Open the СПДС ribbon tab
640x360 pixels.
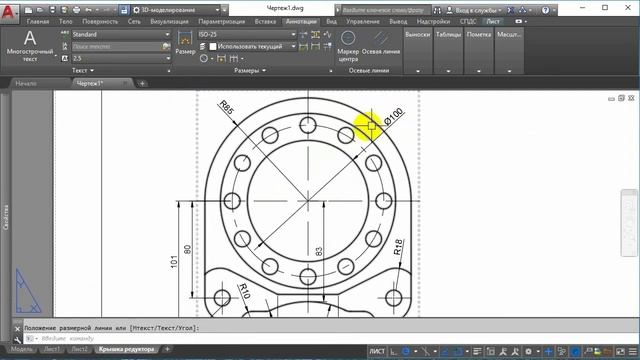(468, 21)
